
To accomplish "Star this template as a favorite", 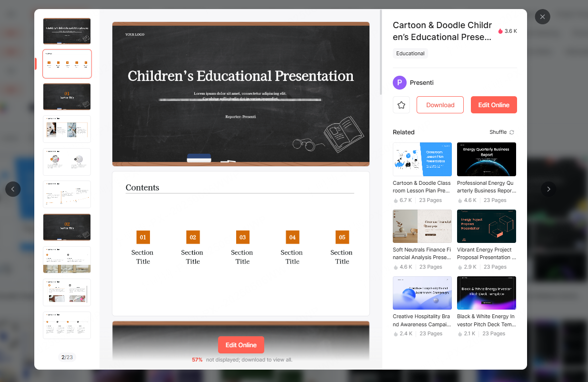I will pyautogui.click(x=401, y=105).
